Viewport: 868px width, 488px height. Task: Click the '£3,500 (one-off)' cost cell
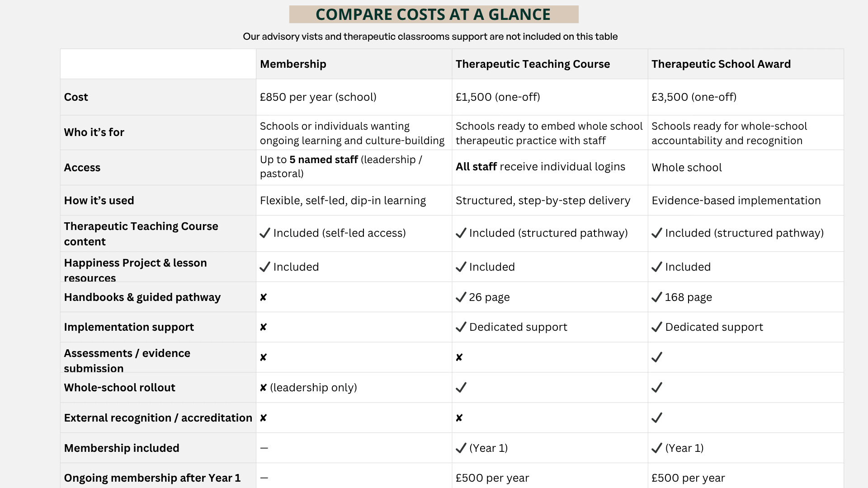pos(694,97)
